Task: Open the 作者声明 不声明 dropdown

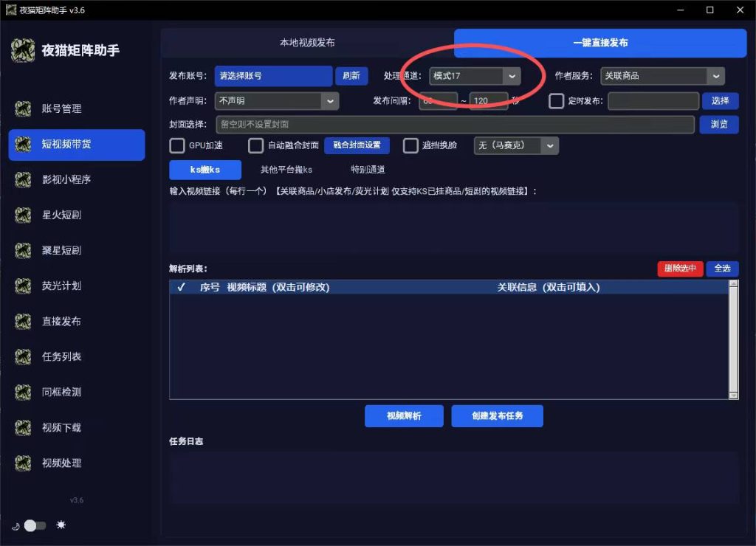Action: [277, 101]
